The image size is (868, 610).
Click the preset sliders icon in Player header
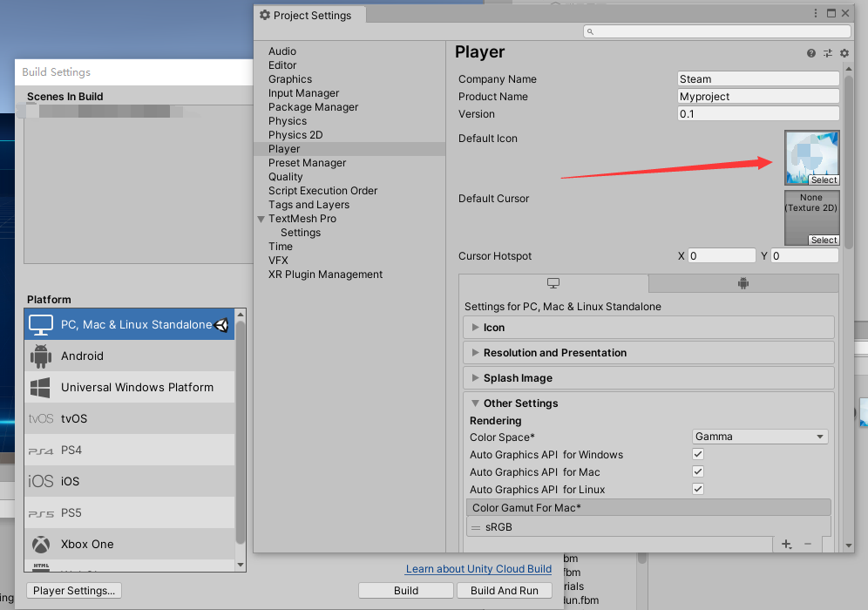[827, 53]
